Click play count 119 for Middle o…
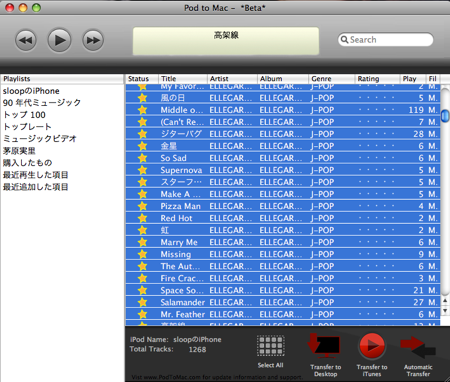Viewport: 450px width, 382px height. (x=416, y=110)
